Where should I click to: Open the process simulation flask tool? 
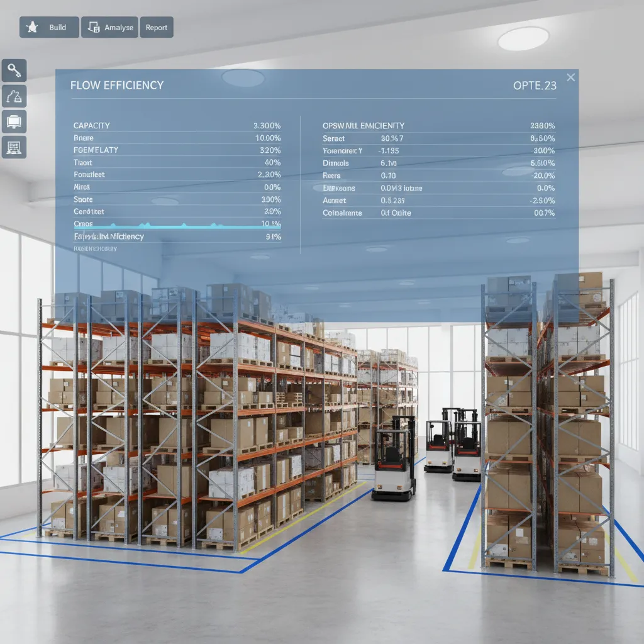click(14, 96)
